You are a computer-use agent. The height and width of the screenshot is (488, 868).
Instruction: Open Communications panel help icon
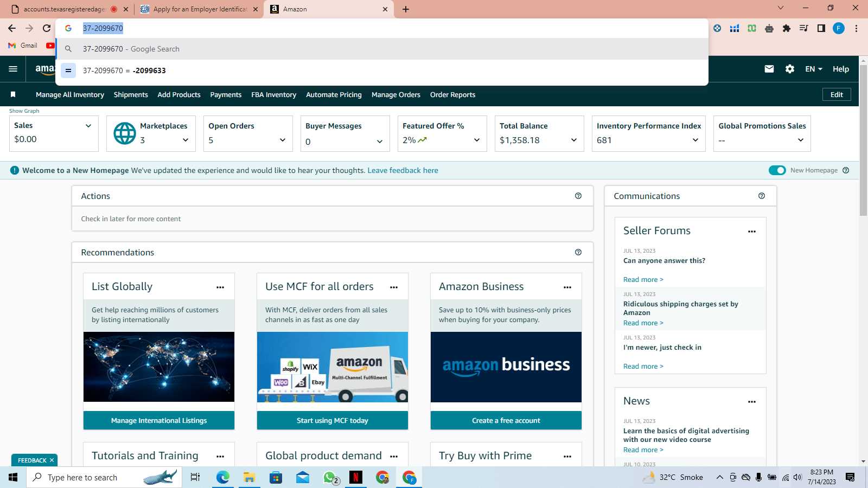click(x=762, y=196)
